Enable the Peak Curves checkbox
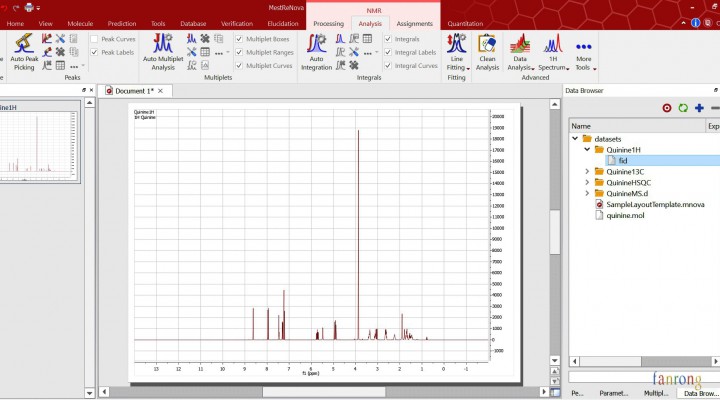 (x=94, y=39)
